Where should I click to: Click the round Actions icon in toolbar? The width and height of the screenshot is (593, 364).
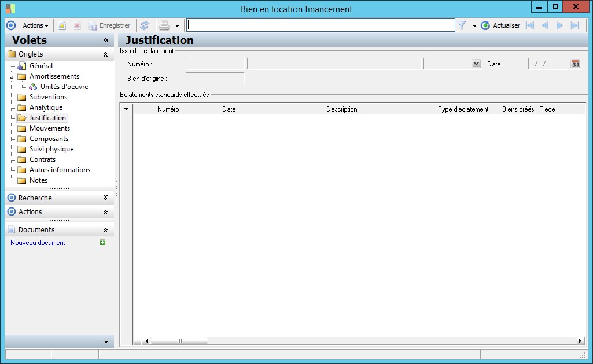click(11, 25)
